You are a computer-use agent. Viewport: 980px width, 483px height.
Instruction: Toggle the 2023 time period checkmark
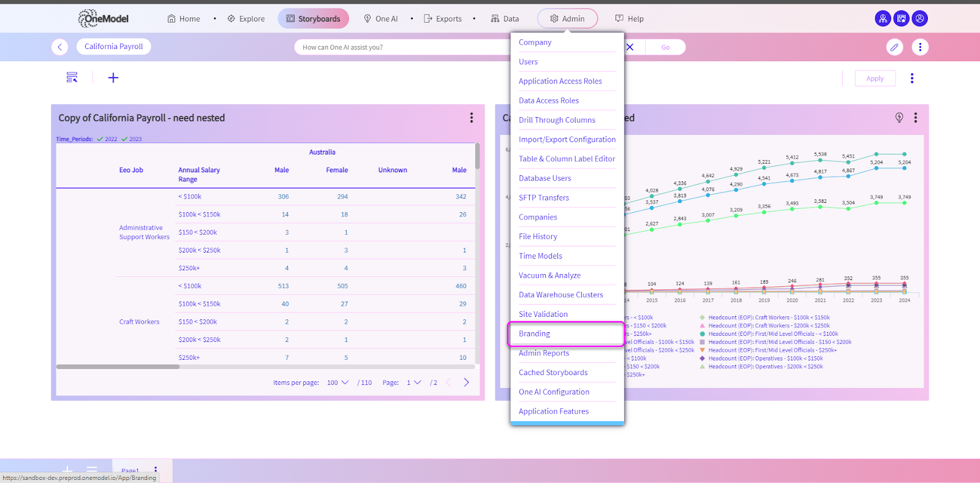click(124, 139)
